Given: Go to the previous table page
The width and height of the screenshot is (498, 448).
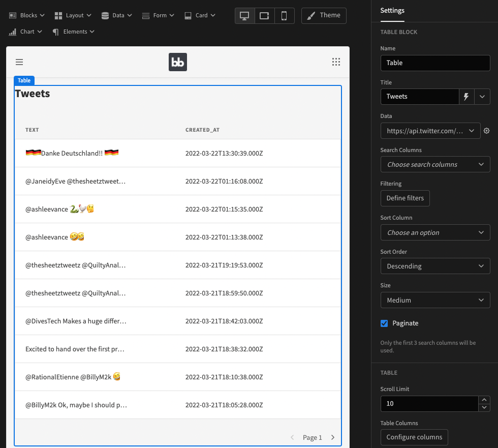Looking at the screenshot, I should tap(292, 437).
